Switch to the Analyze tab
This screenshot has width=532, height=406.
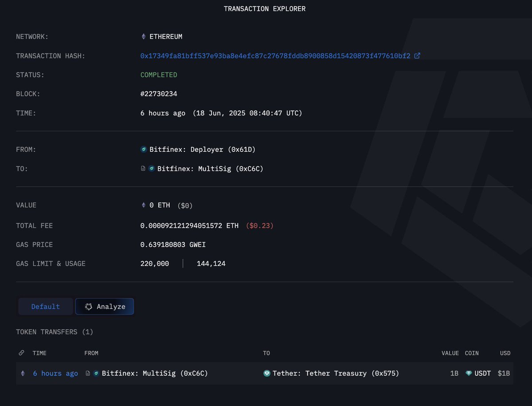coord(105,307)
